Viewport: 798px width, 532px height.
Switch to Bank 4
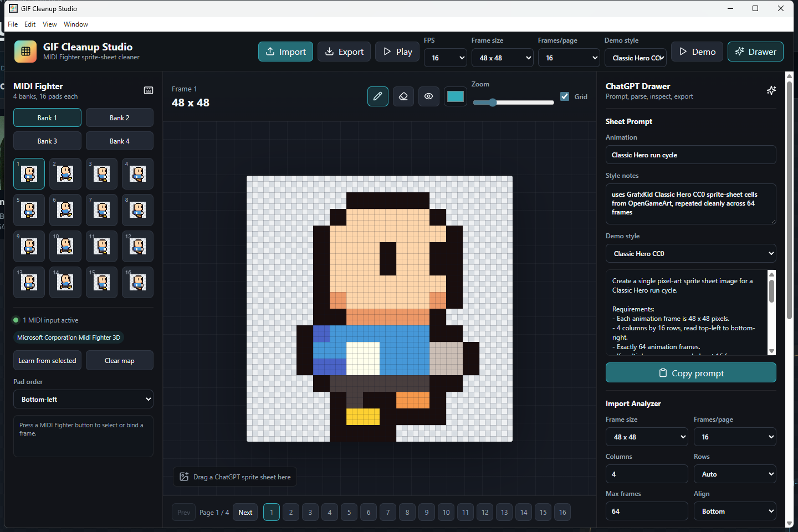tap(120, 141)
